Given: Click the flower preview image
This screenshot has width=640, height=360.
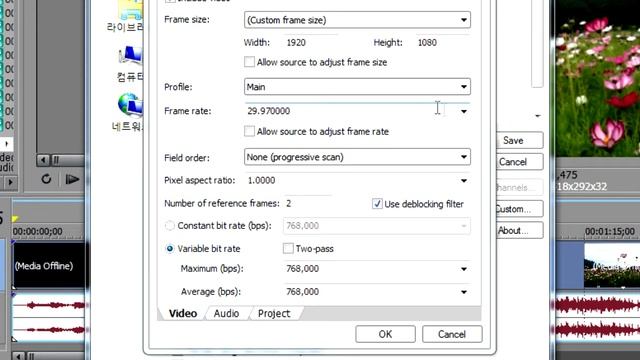Looking at the screenshot, I should click(598, 78).
